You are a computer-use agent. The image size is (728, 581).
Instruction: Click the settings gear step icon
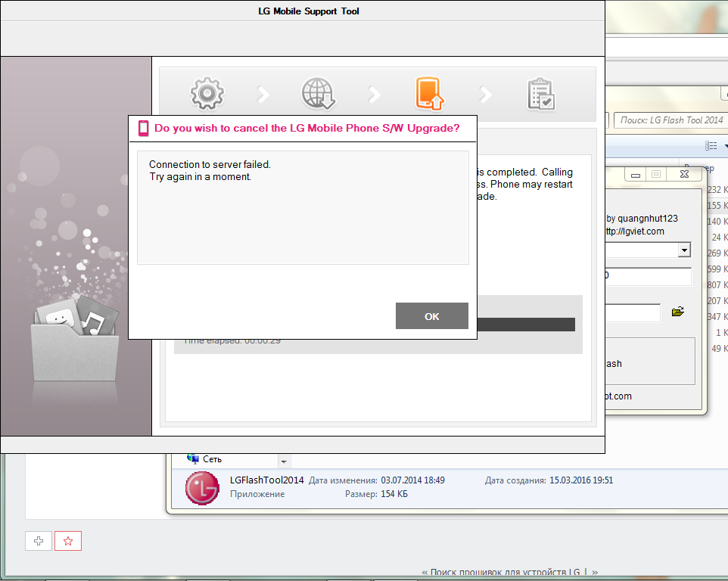click(207, 93)
